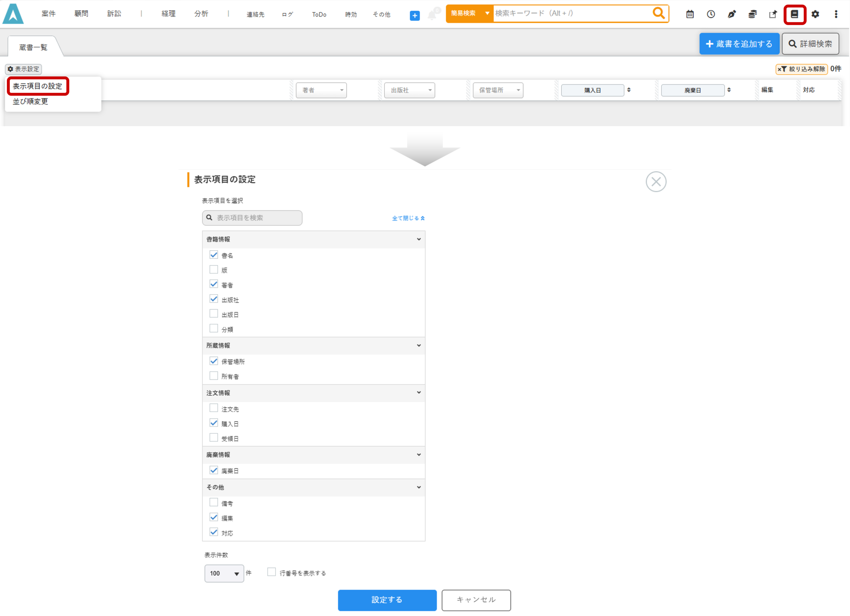Open the ToDo menu item

[319, 15]
